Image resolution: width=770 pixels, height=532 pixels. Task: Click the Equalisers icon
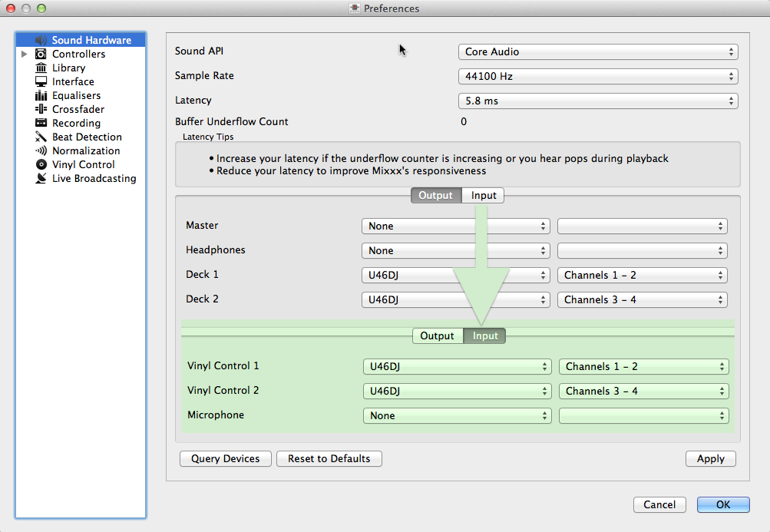(x=41, y=96)
